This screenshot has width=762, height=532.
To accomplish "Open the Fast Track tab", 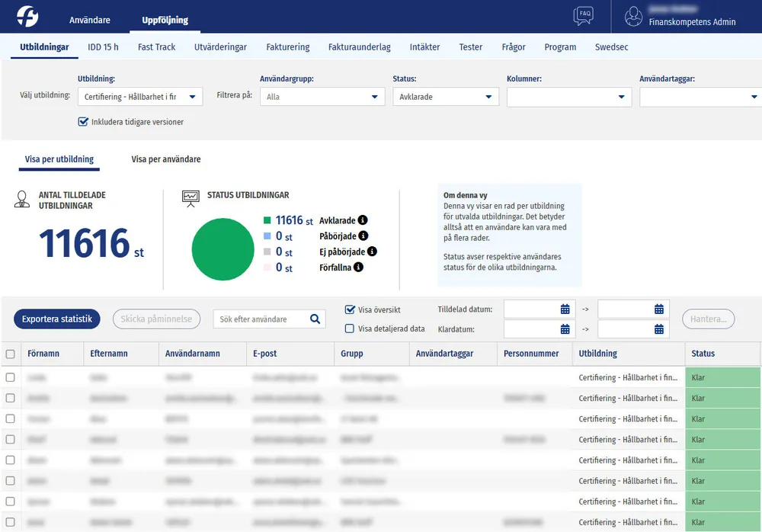I will coord(156,47).
